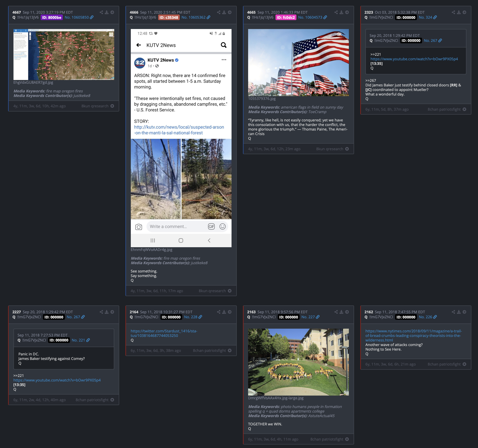The image size is (478, 448).
Task: Click download icon on post 4667
Action: (107, 12)
